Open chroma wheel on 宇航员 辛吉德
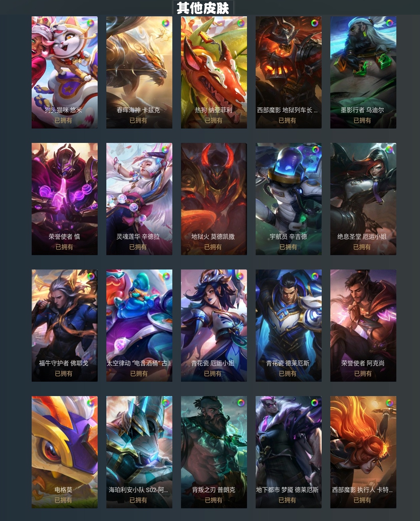The width and height of the screenshot is (420, 521). 315,150
